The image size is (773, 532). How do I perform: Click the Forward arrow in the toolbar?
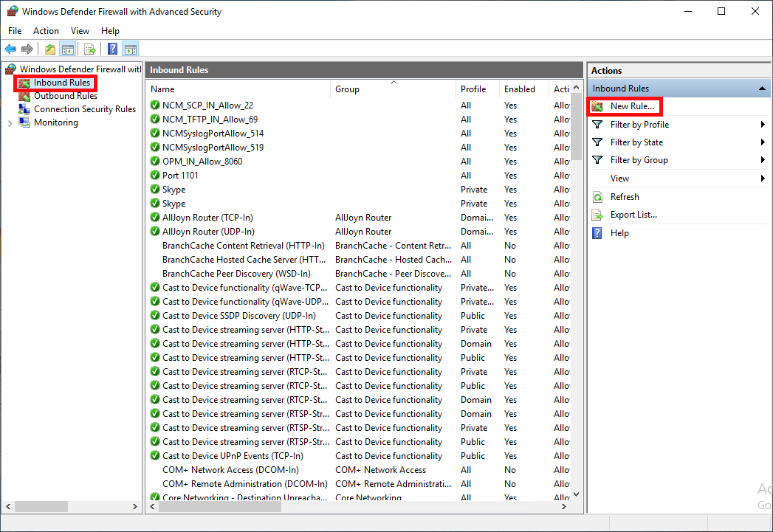[27, 49]
